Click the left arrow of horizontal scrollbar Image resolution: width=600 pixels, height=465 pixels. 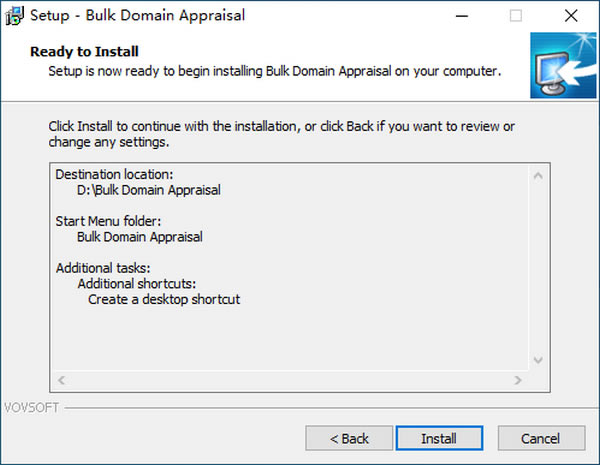tap(61, 380)
